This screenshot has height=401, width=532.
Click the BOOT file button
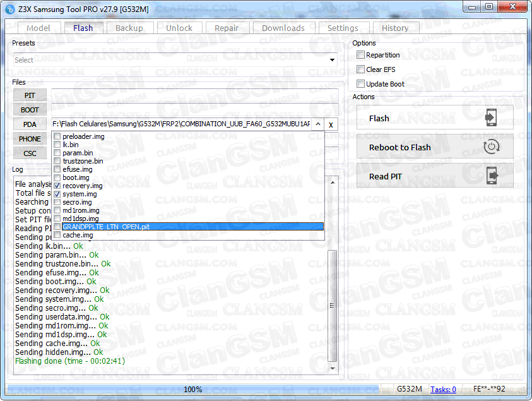coord(30,110)
